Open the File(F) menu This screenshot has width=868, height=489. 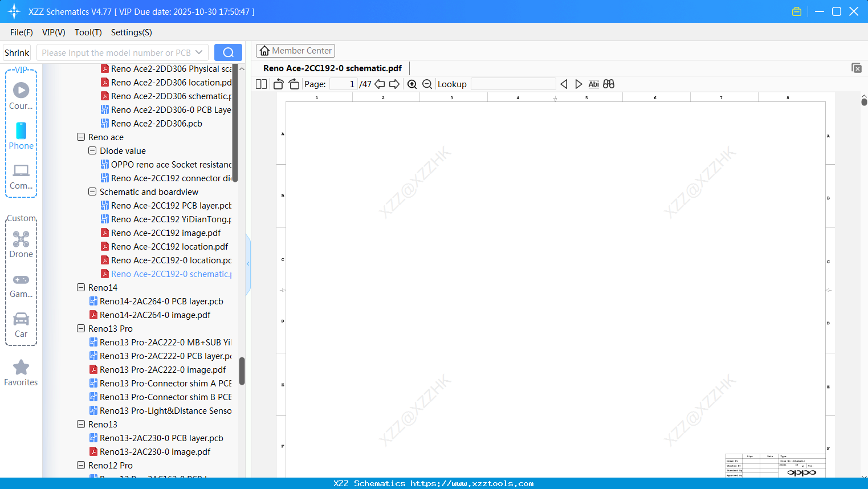(22, 32)
